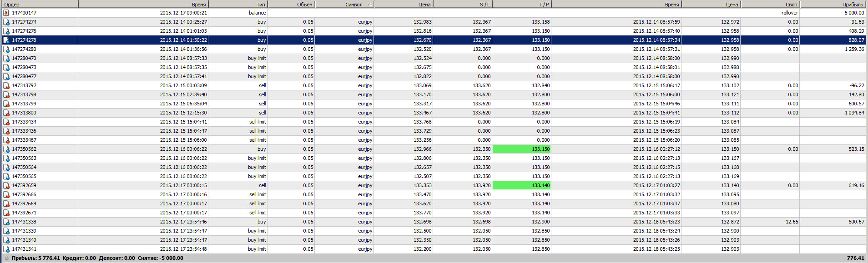Click the profit value 142.80
Screen dimensions: 868x263
point(856,94)
